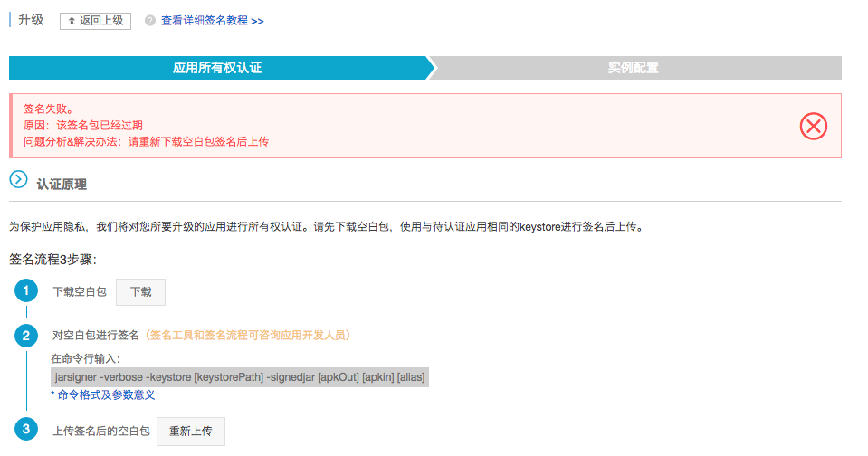Viewport: 868px width, 456px height.
Task: Click the 在命令行输入 label
Action: tap(91, 359)
